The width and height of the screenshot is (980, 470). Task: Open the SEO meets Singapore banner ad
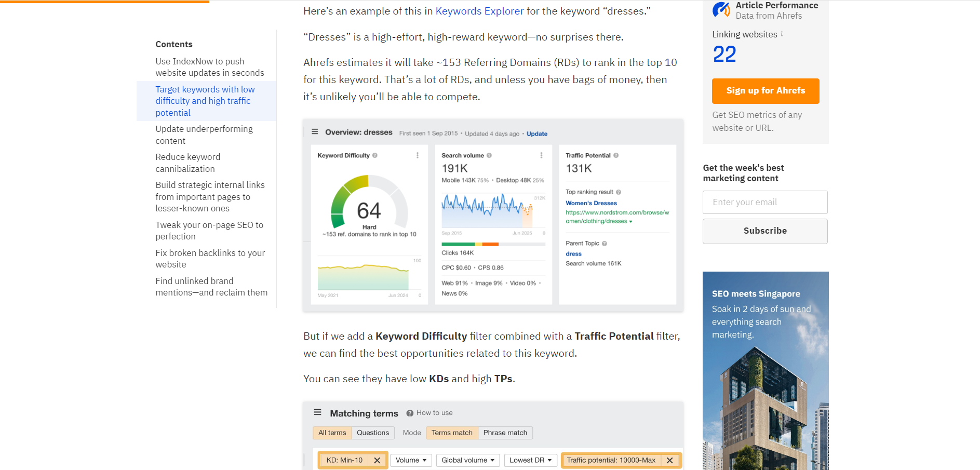pos(766,371)
